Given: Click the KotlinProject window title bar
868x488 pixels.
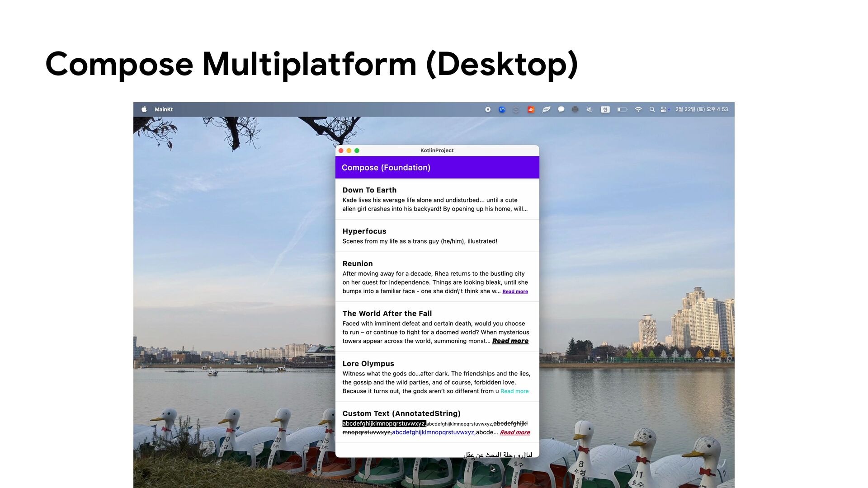Looking at the screenshot, I should point(437,150).
